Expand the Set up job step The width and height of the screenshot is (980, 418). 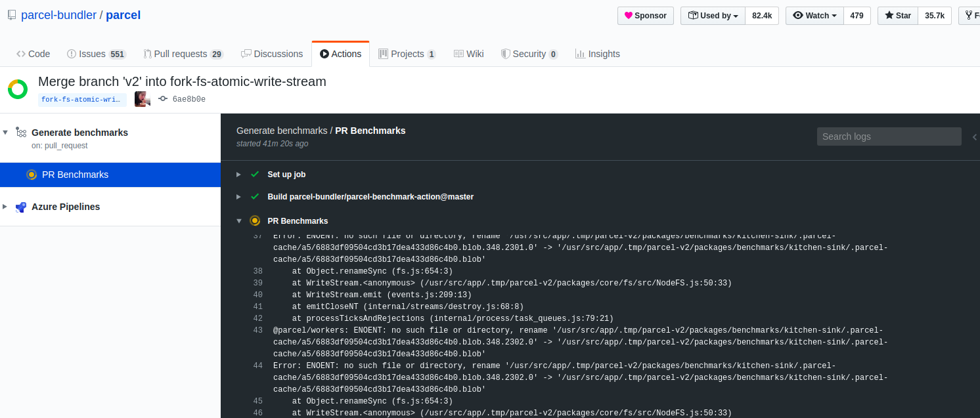[238, 175]
